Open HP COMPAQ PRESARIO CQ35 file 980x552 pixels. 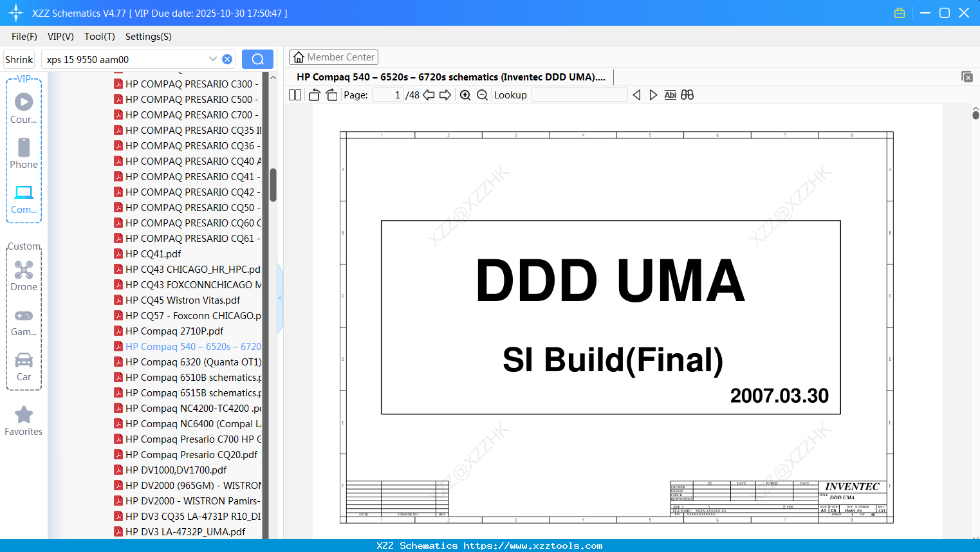click(187, 130)
